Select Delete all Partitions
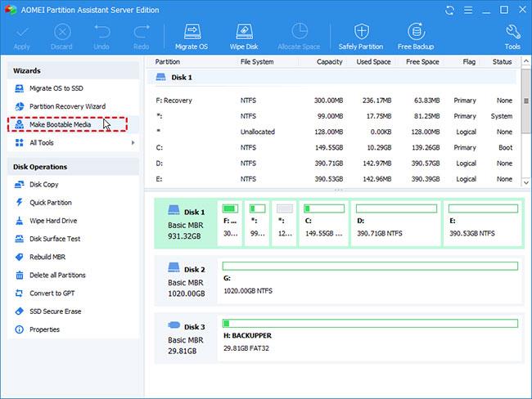Image resolution: width=532 pixels, height=399 pixels. (73, 276)
